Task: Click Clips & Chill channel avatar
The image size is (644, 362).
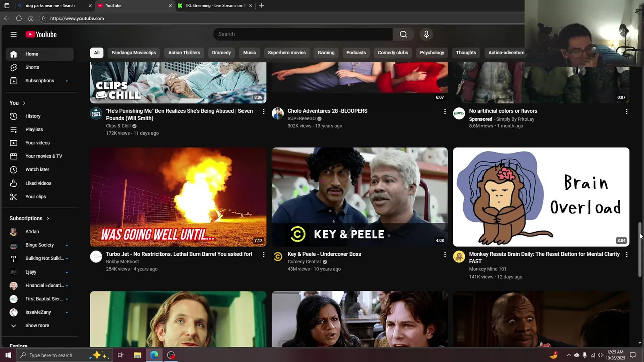Action: tap(96, 113)
